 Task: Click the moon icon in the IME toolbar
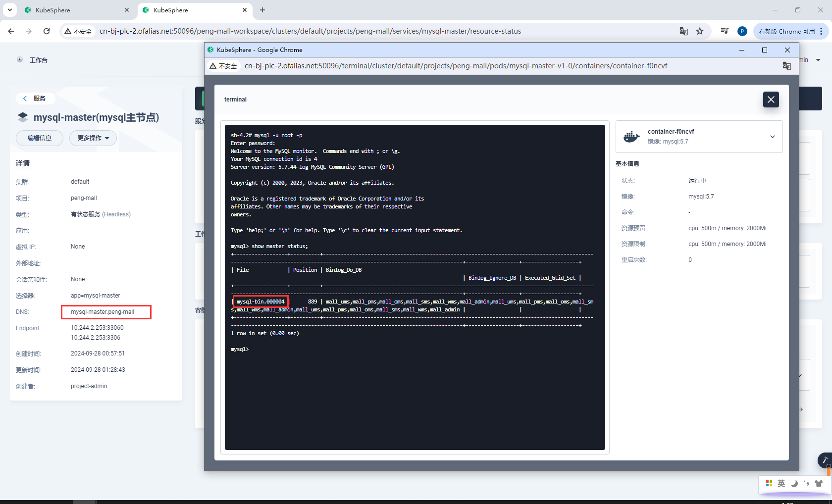coord(794,484)
